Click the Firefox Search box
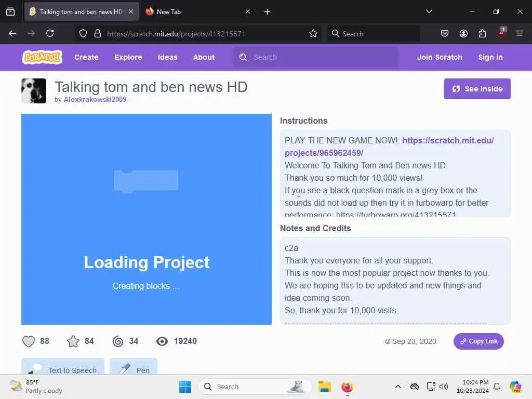Image resolution: width=532 pixels, height=399 pixels. click(373, 33)
